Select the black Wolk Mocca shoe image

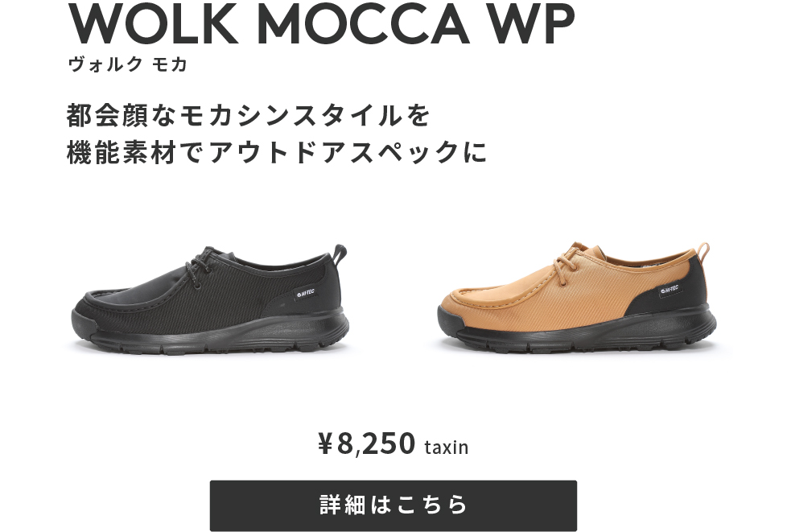click(210, 299)
